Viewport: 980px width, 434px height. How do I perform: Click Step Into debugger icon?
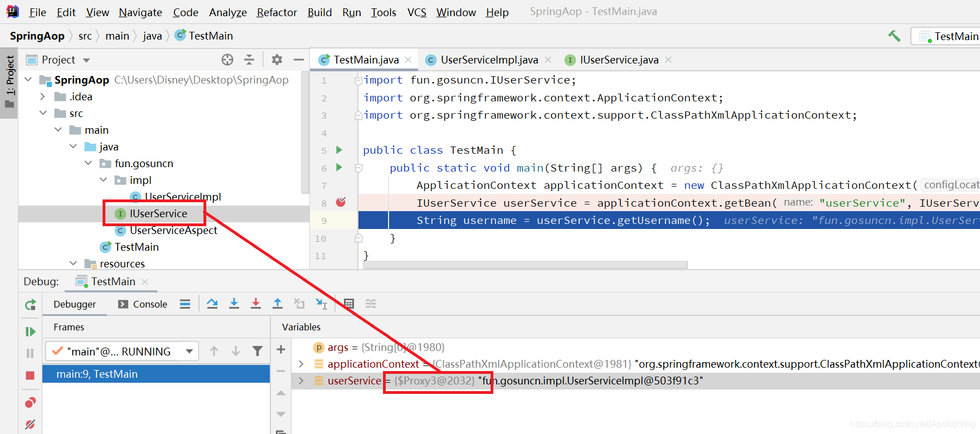(234, 304)
